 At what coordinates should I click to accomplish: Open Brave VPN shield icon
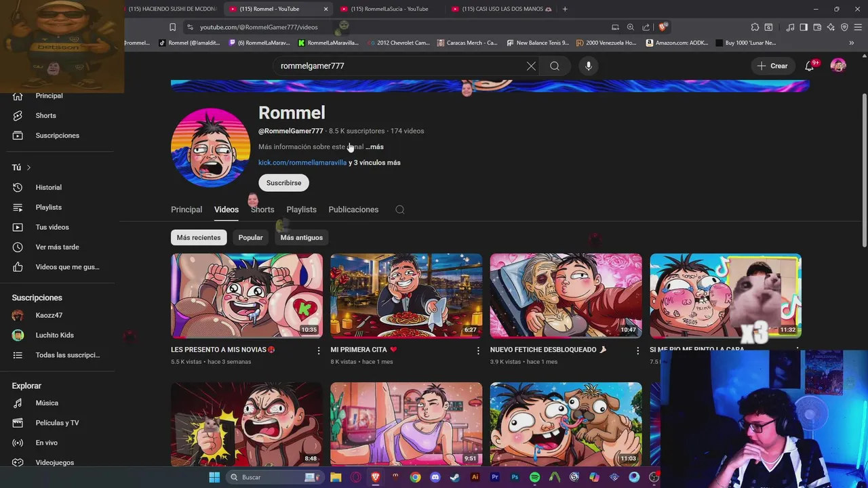844,27
